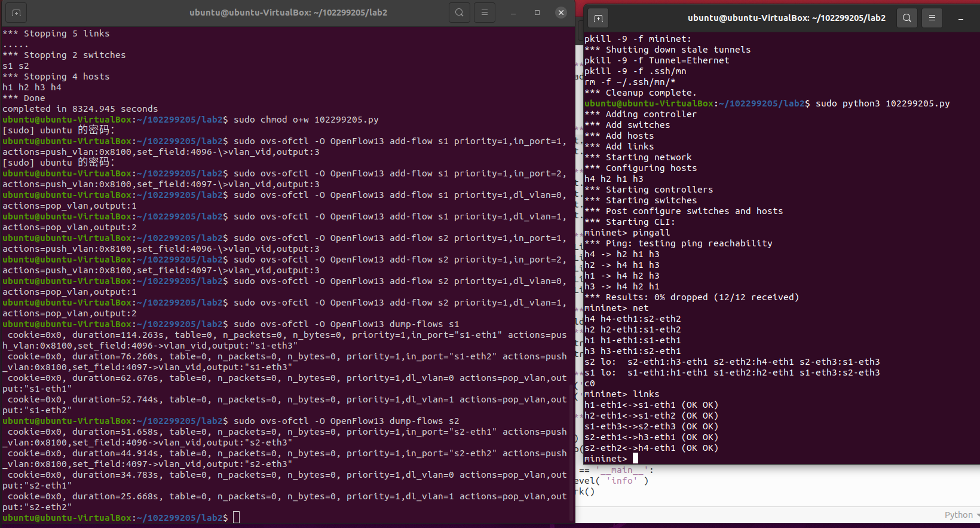The height and width of the screenshot is (528, 980).
Task: Click 'h1-eth1<->s1-eth1 (OK OK)' link line
Action: click(x=651, y=405)
